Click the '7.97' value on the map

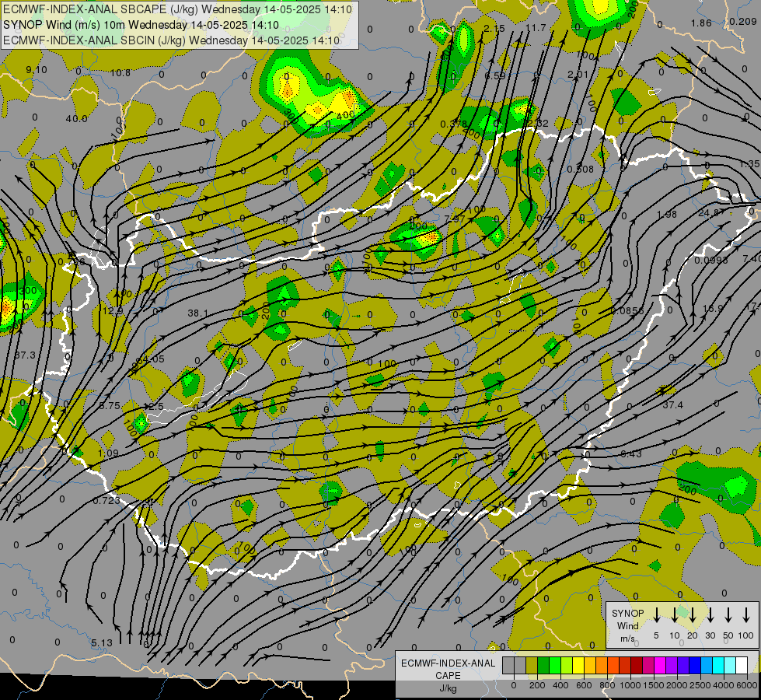pos(454,219)
